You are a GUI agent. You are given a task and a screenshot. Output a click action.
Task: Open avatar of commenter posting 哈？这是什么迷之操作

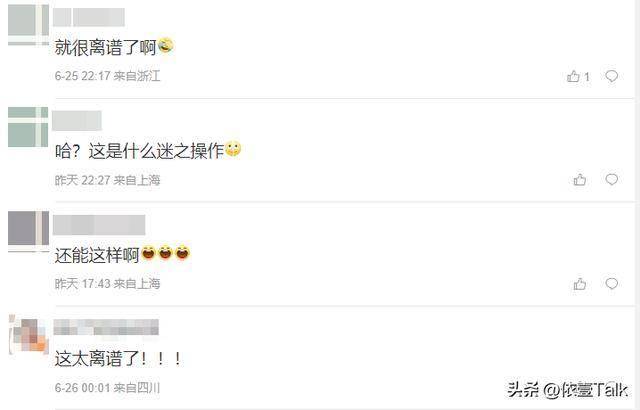(28, 127)
